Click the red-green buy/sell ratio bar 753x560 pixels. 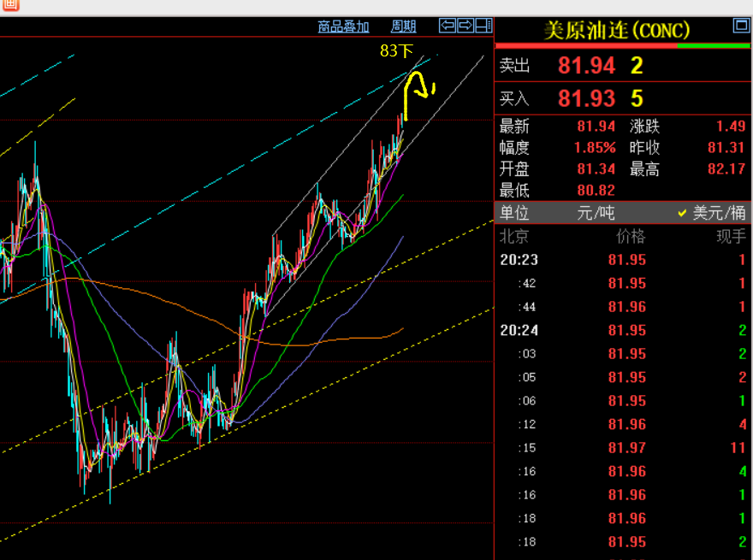pos(623,46)
